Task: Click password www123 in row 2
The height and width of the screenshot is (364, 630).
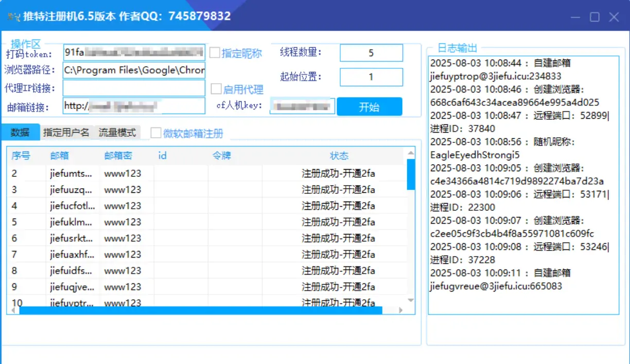Action: pyautogui.click(x=122, y=174)
